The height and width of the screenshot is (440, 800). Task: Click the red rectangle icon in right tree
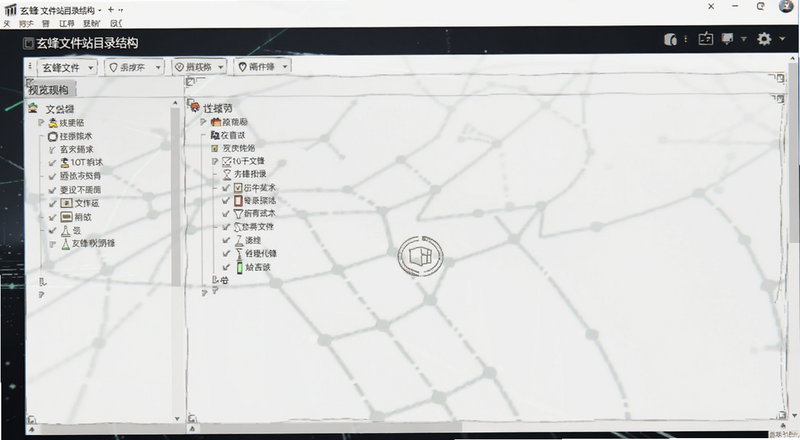238,201
